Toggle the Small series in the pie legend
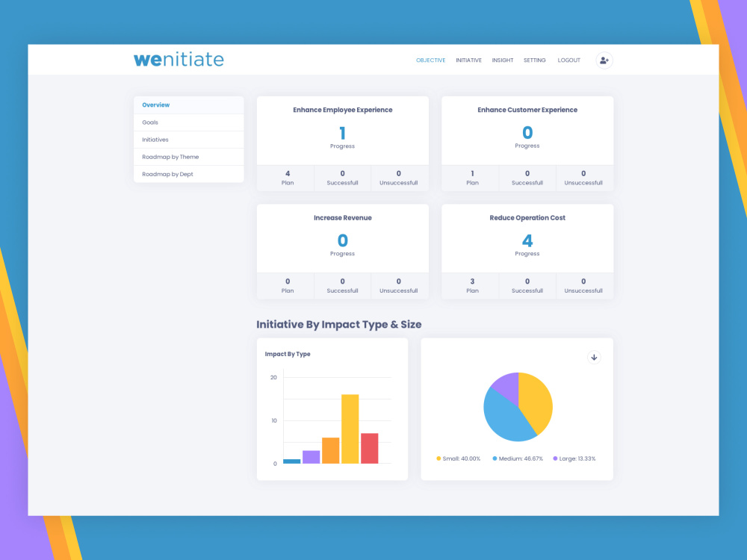Screen dimensions: 747x560 tap(457, 458)
